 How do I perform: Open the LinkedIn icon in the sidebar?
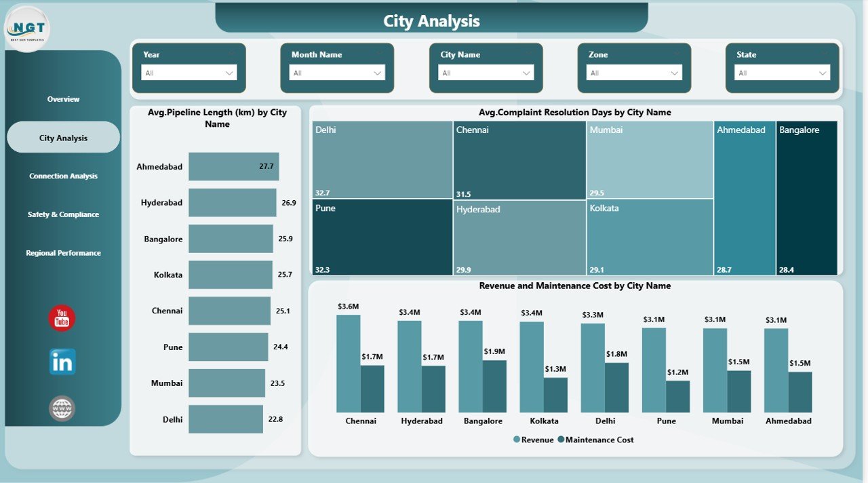[x=62, y=362]
